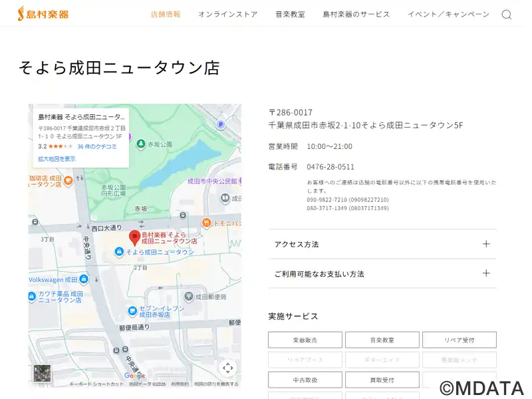Click the parking P marker on map
Viewport: 532px width, 399px height.
click(221, 124)
